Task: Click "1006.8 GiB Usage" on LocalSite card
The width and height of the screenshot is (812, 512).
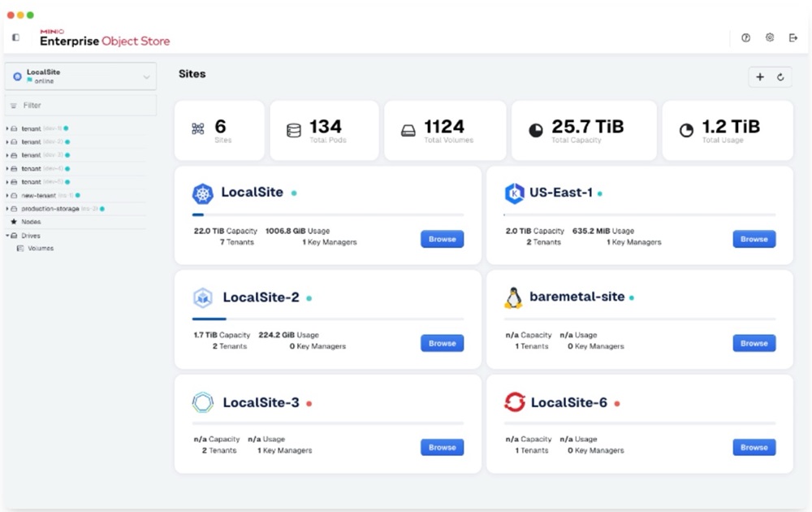Action: coord(297,231)
